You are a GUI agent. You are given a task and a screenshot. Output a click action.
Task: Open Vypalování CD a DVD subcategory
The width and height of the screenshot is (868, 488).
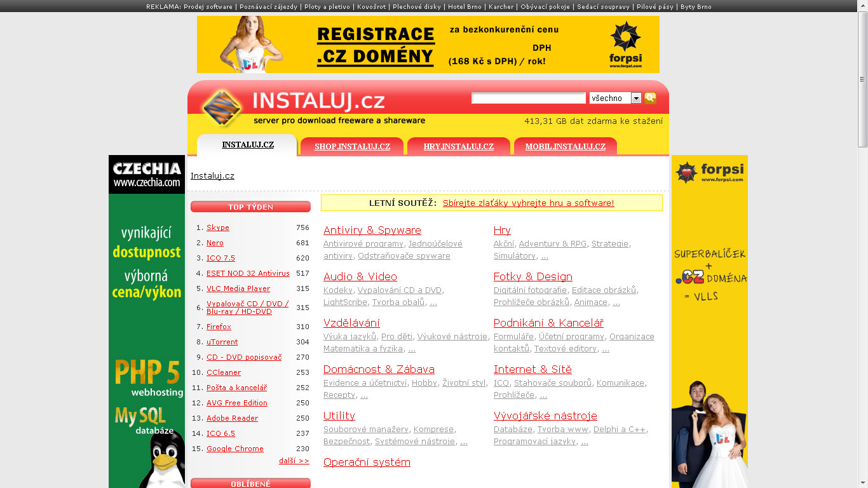pyautogui.click(x=400, y=290)
